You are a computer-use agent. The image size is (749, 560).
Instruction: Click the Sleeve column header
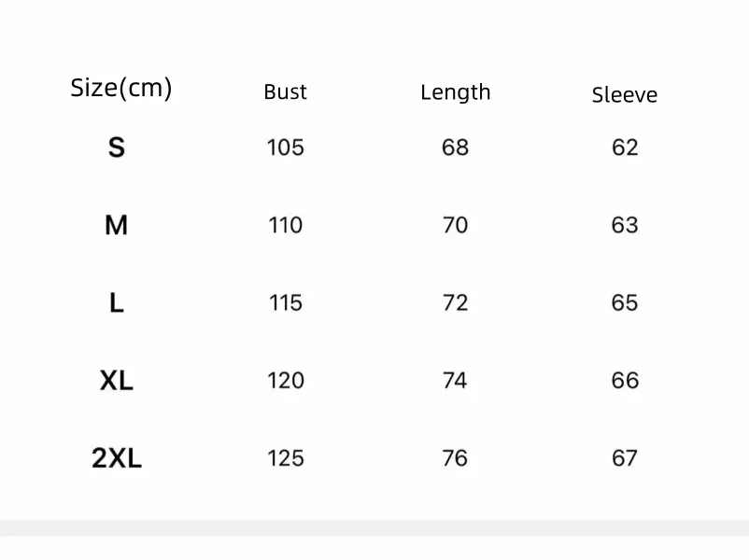point(624,94)
